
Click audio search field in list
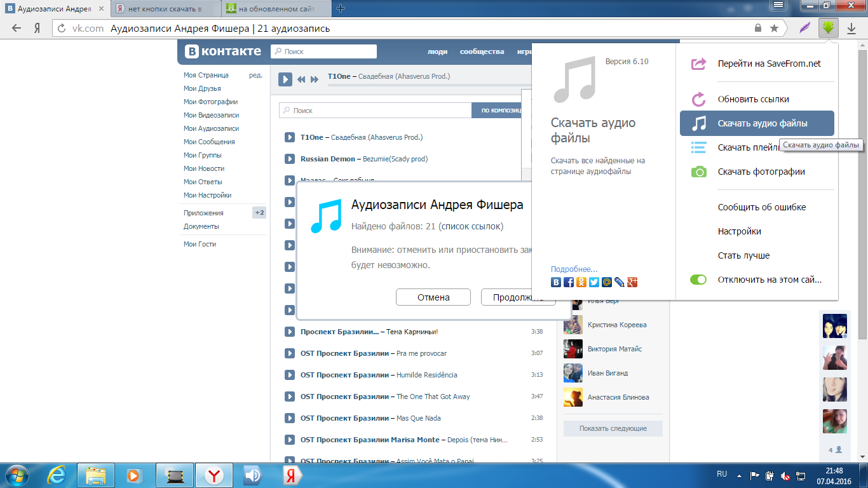click(x=375, y=111)
